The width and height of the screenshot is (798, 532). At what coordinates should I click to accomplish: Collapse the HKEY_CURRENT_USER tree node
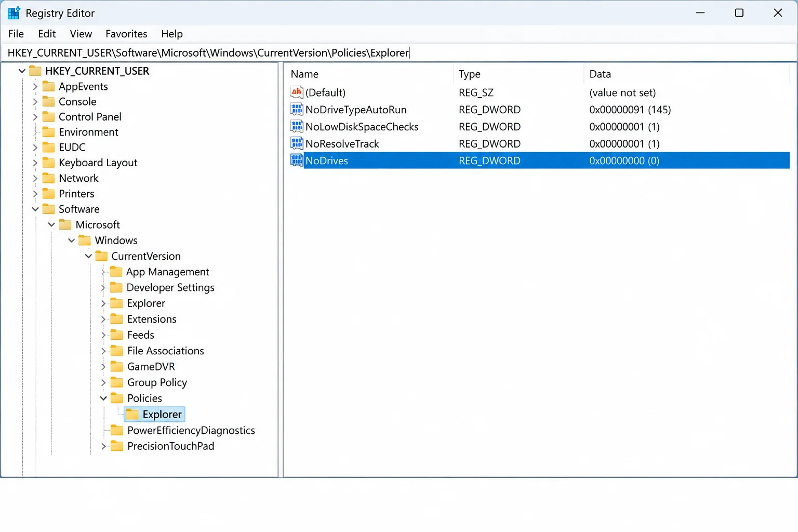[x=22, y=71]
